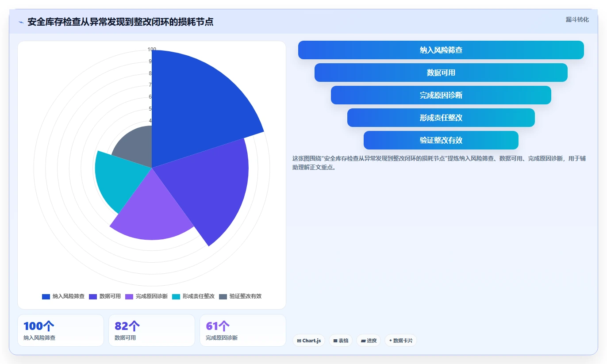Click the 进度 tag chip
The width and height of the screenshot is (607, 364).
click(369, 341)
